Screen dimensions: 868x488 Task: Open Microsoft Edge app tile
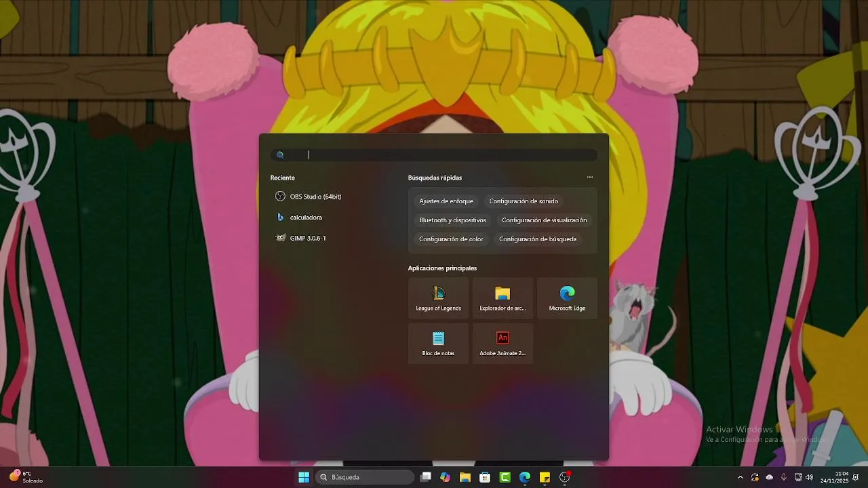click(x=567, y=298)
